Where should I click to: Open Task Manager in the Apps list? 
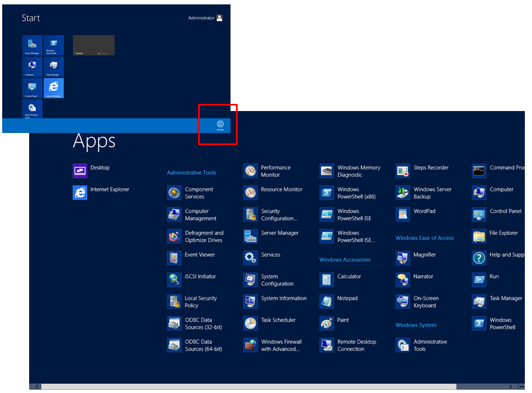(x=497, y=301)
